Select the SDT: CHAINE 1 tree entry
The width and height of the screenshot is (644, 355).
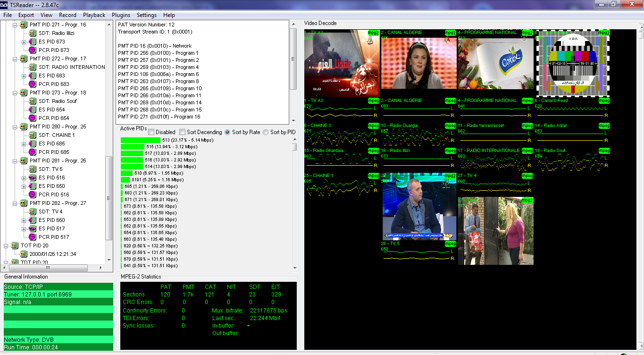tap(57, 135)
